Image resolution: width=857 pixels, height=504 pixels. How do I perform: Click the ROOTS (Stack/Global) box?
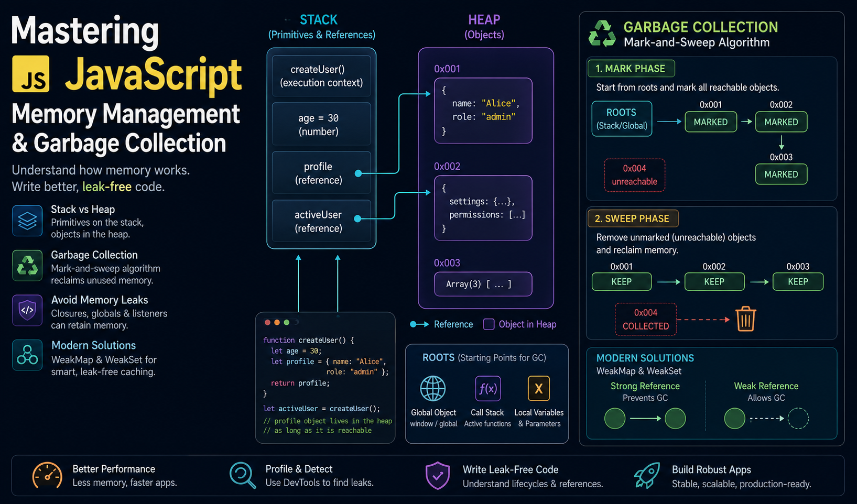[622, 119]
